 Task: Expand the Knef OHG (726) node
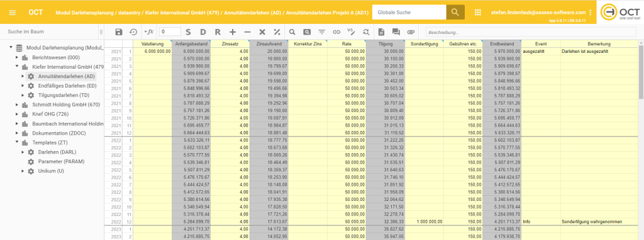tap(17, 114)
